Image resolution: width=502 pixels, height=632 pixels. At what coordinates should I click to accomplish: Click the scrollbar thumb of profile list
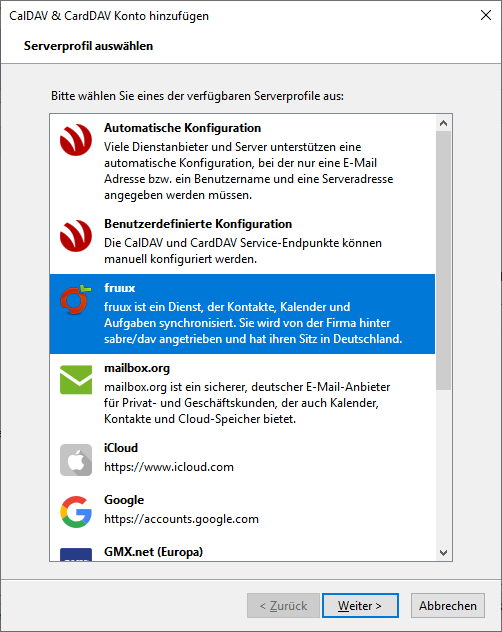[444, 260]
